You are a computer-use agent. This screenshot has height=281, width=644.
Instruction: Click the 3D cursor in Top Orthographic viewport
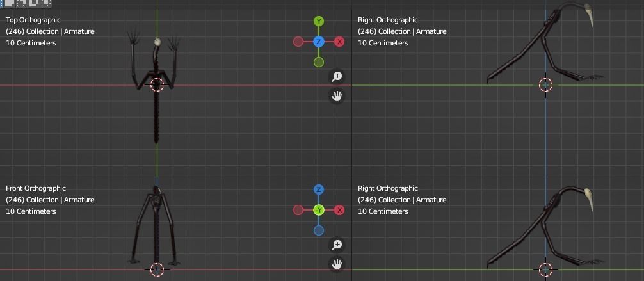(157, 85)
